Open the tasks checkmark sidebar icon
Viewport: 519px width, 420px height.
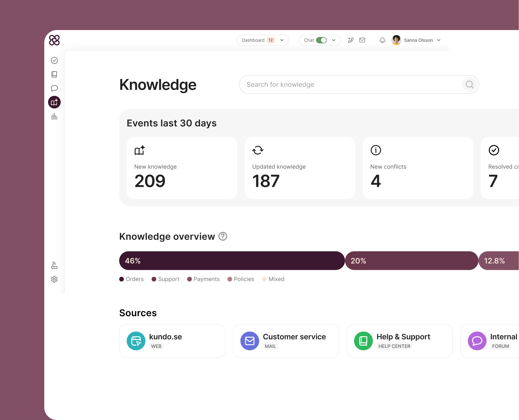[54, 60]
